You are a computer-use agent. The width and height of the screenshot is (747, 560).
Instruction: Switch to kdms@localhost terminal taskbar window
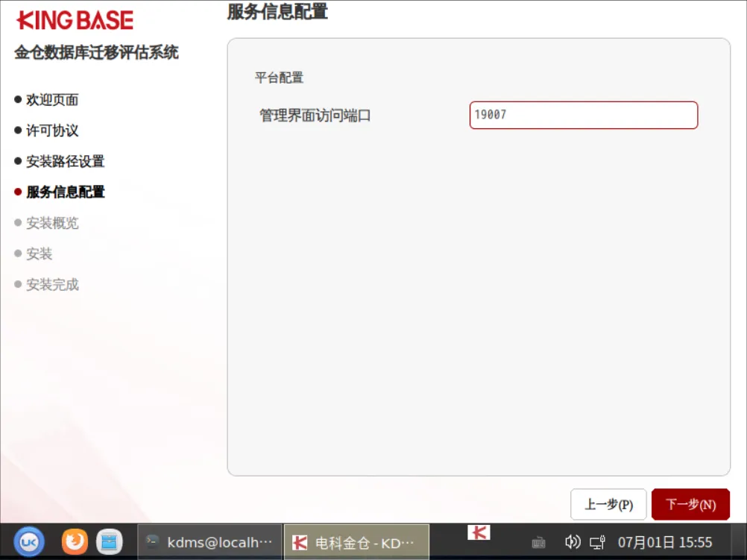209,542
